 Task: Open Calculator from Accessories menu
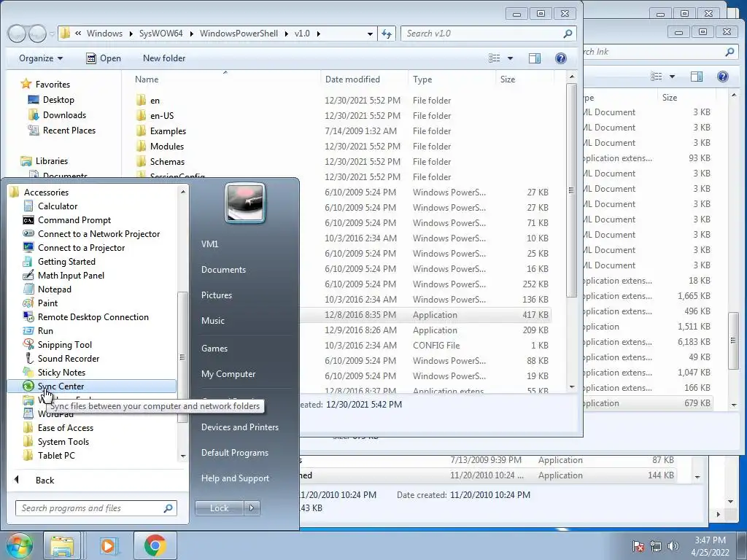pyautogui.click(x=57, y=206)
